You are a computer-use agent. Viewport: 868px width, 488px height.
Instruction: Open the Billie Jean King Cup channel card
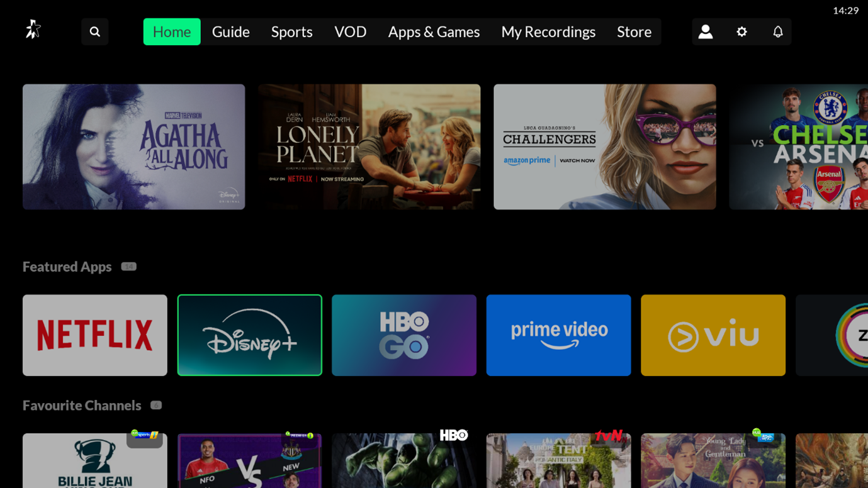[95, 460]
